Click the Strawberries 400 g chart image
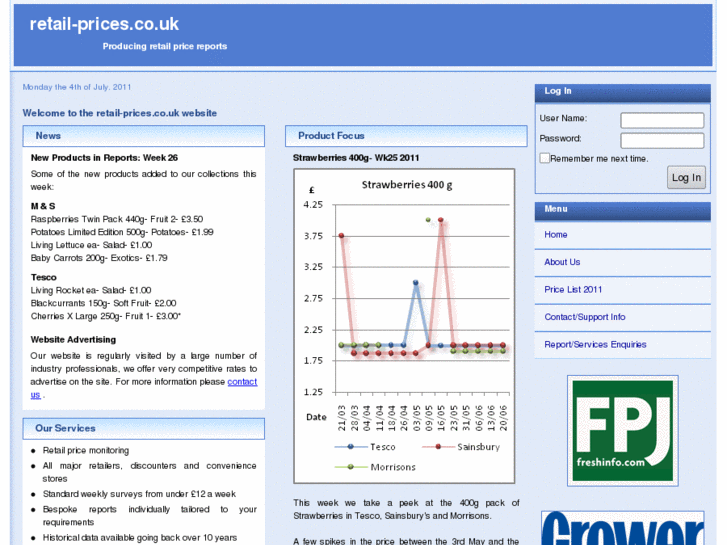This screenshot has width=727, height=545. 404,326
